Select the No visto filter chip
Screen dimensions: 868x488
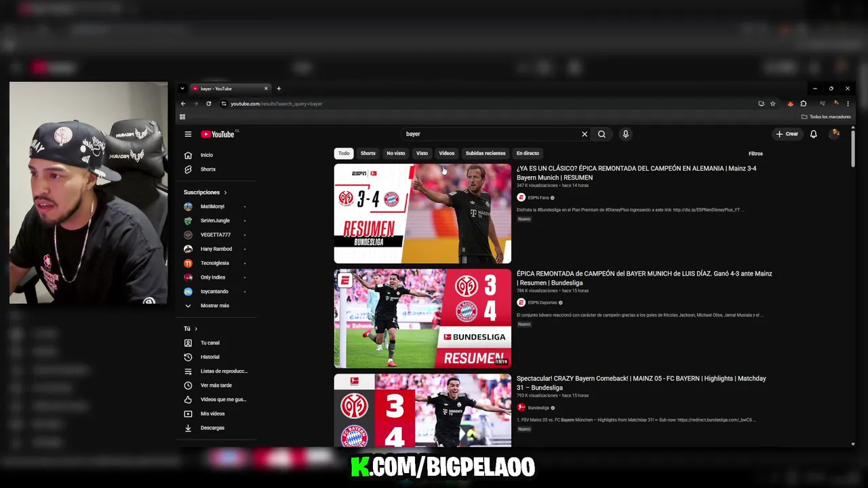pos(395,153)
